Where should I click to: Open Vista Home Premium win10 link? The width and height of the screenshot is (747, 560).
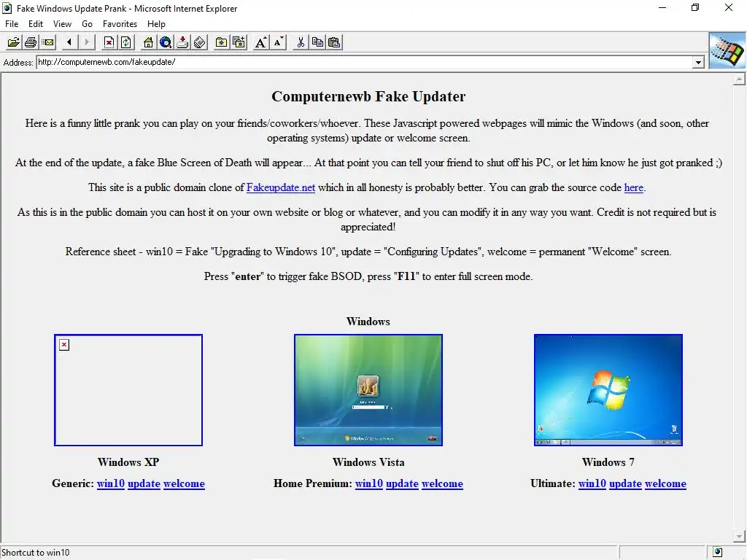[368, 483]
